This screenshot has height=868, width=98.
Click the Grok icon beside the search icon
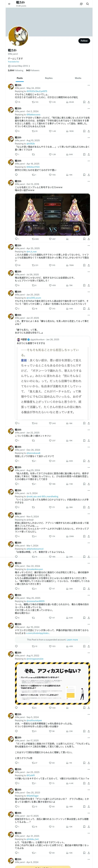(81, 4)
